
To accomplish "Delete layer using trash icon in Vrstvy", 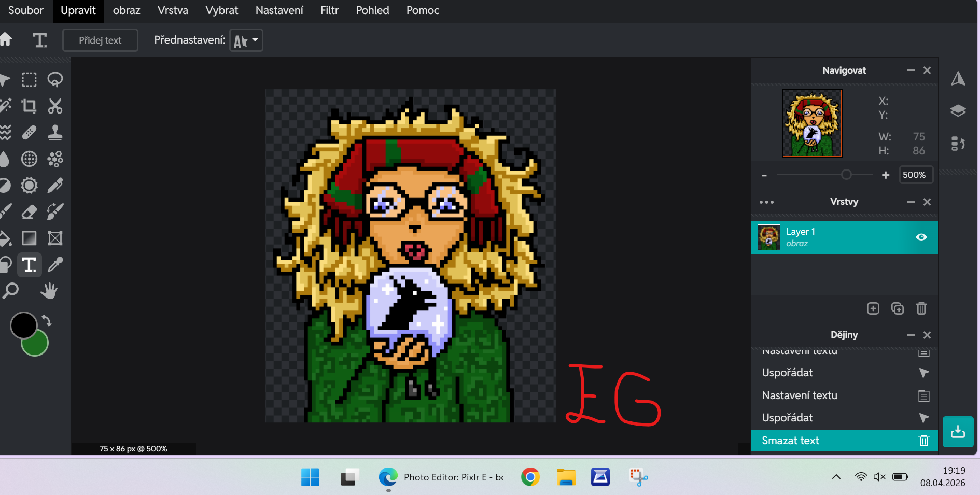I will tap(921, 308).
